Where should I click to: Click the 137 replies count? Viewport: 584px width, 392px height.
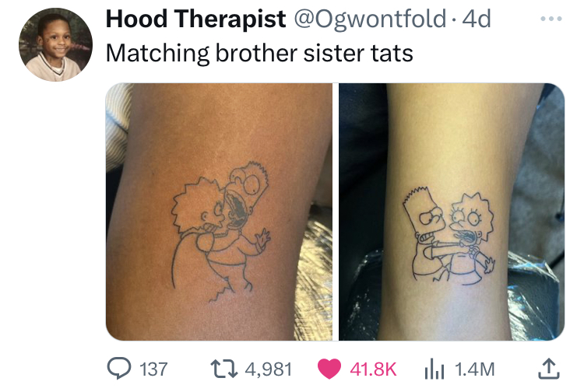pyautogui.click(x=153, y=369)
